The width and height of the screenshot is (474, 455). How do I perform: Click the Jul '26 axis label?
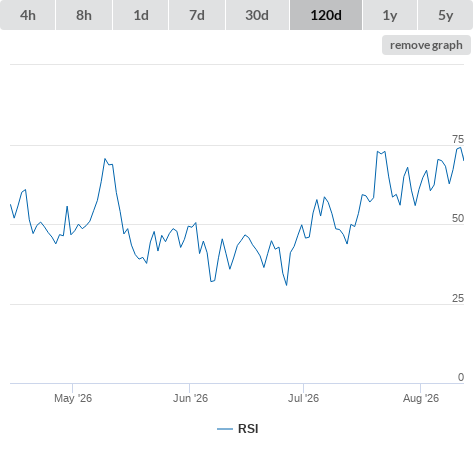point(303,398)
